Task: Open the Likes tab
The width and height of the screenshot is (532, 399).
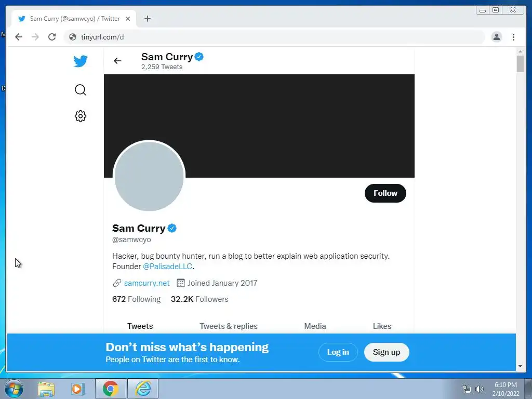Action: [x=382, y=326]
